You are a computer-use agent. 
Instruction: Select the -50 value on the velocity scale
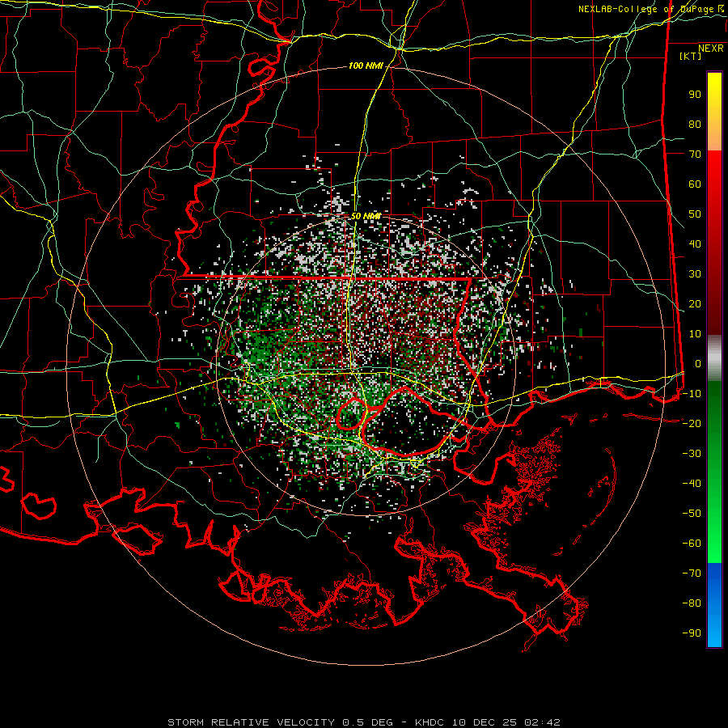[x=692, y=514]
